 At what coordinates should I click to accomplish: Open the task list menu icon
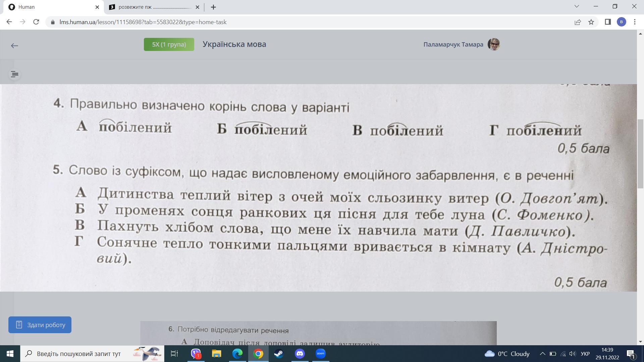pos(14,74)
